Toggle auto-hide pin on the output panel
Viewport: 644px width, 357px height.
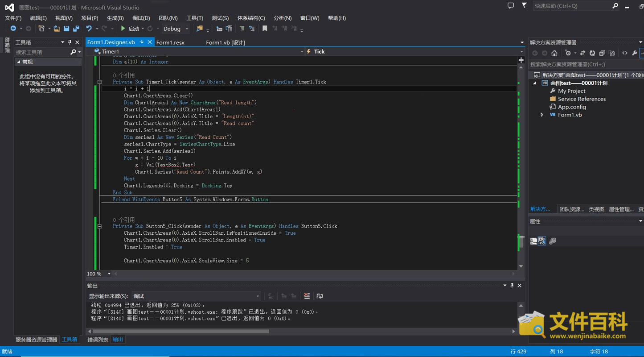tap(512, 286)
